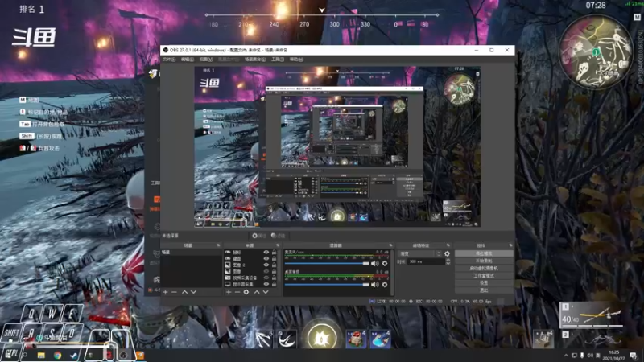
Task: Open the 场景集合(S) menu in OBS
Action: (255, 60)
